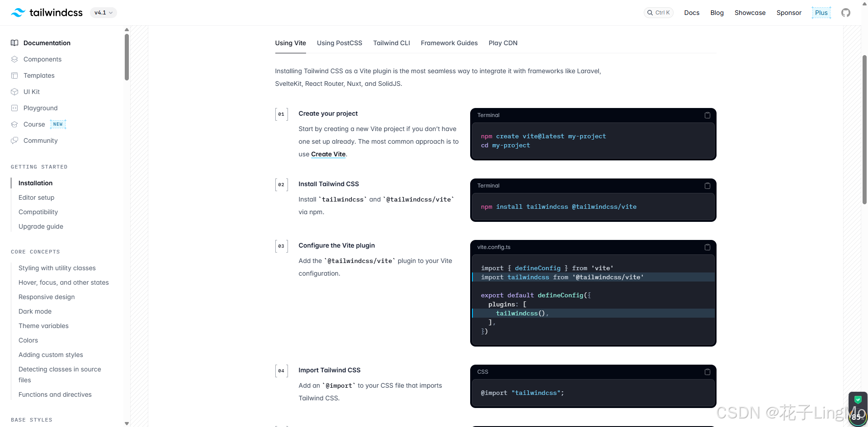Click the 'Configure the Vite plugin' heading
The width and height of the screenshot is (868, 427).
click(336, 245)
